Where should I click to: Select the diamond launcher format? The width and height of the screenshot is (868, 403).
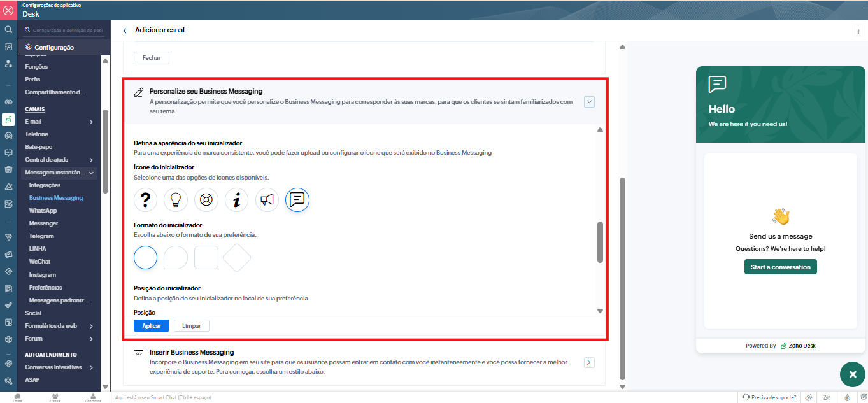pyautogui.click(x=237, y=258)
